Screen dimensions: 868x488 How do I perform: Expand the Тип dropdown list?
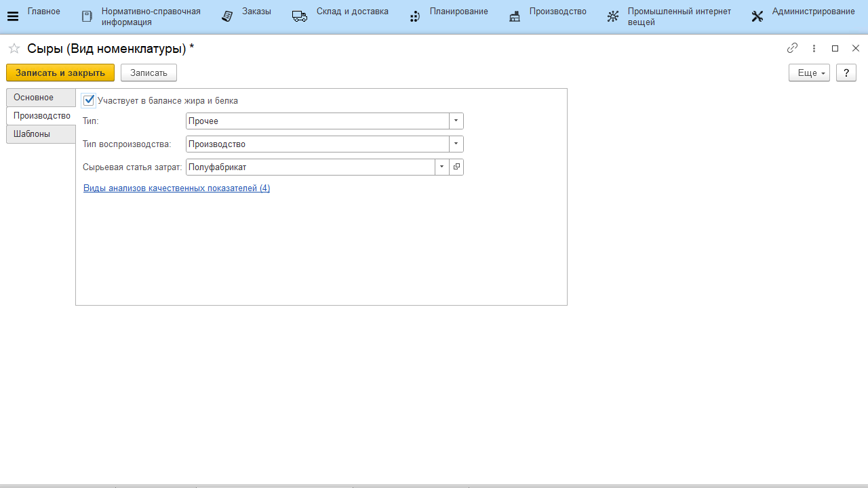coord(456,121)
